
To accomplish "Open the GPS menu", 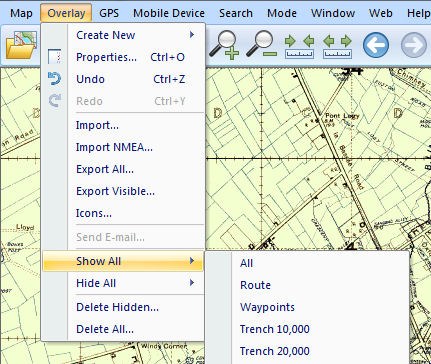I will (109, 13).
